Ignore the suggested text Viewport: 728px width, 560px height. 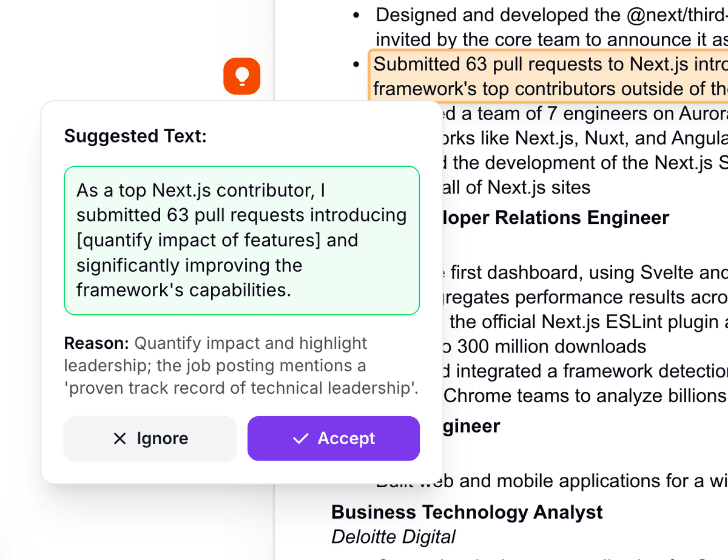(x=150, y=438)
